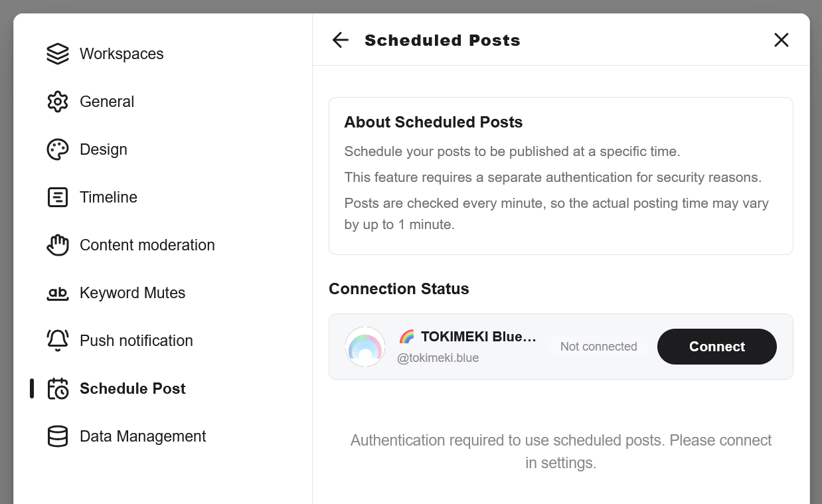Viewport: 822px width, 504px height.
Task: Click the @tokimeki.blue handle
Action: pos(438,358)
